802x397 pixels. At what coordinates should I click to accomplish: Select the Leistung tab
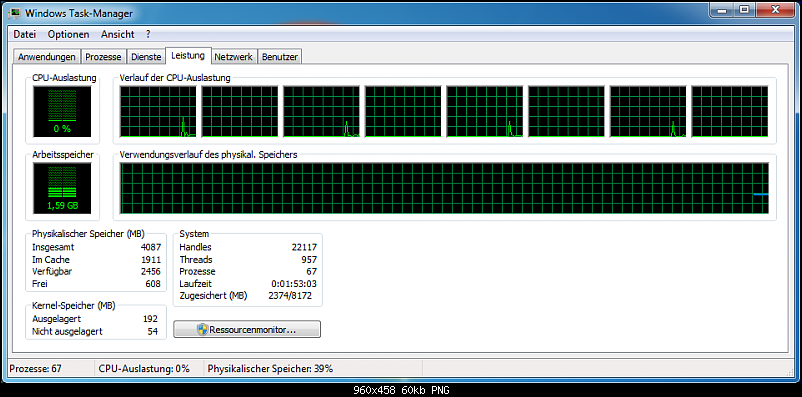pos(188,55)
